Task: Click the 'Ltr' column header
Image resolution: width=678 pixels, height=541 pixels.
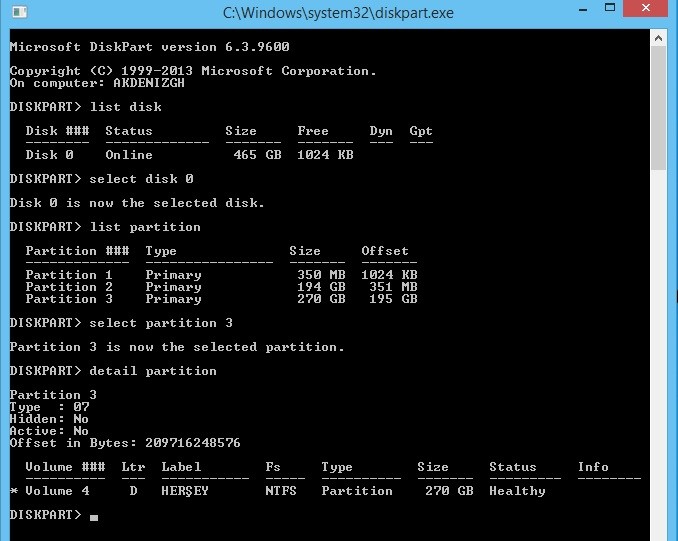Action: pyautogui.click(x=133, y=467)
